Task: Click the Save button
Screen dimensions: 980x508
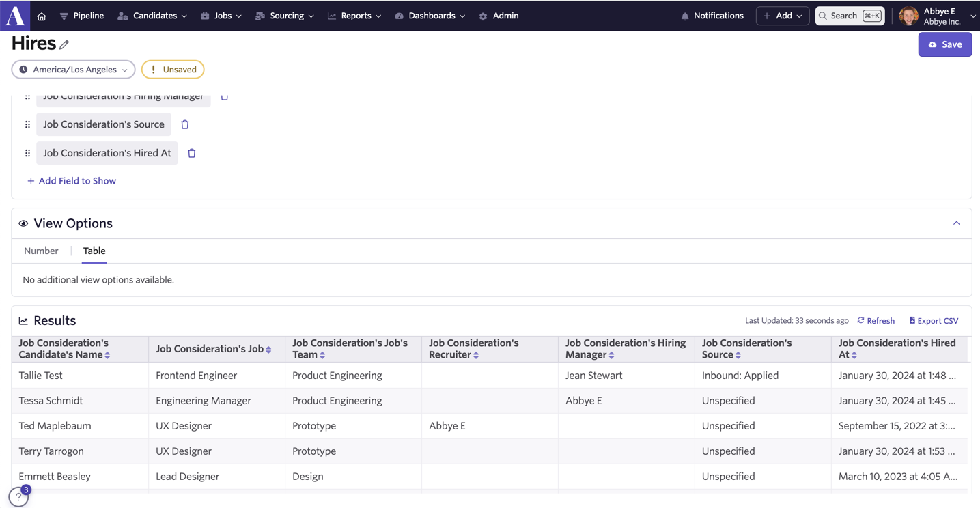Action: [x=945, y=44]
